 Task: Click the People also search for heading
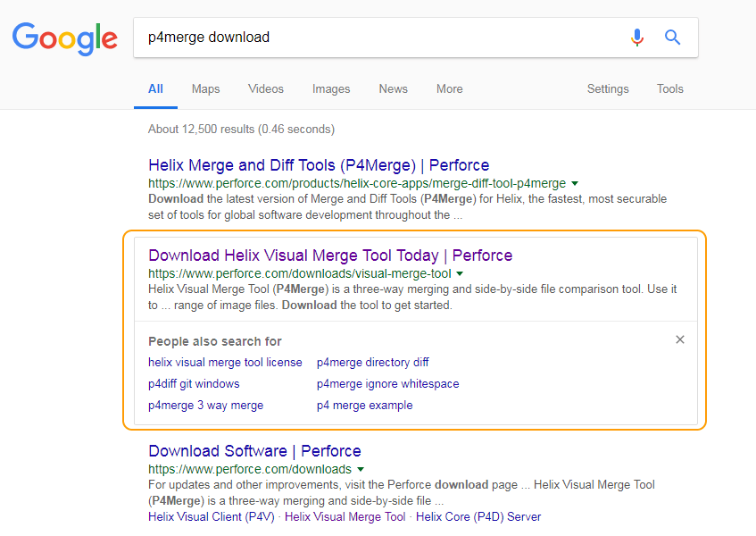[x=214, y=341]
